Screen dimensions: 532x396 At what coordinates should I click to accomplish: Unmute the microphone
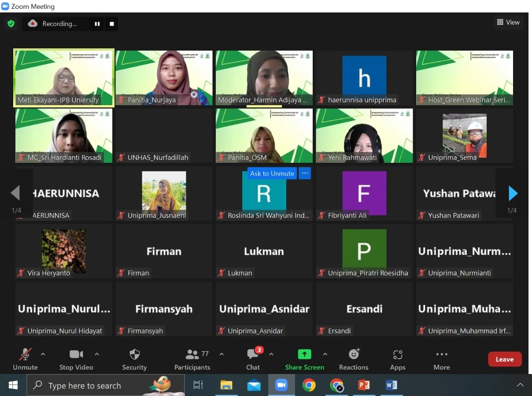coord(25,359)
